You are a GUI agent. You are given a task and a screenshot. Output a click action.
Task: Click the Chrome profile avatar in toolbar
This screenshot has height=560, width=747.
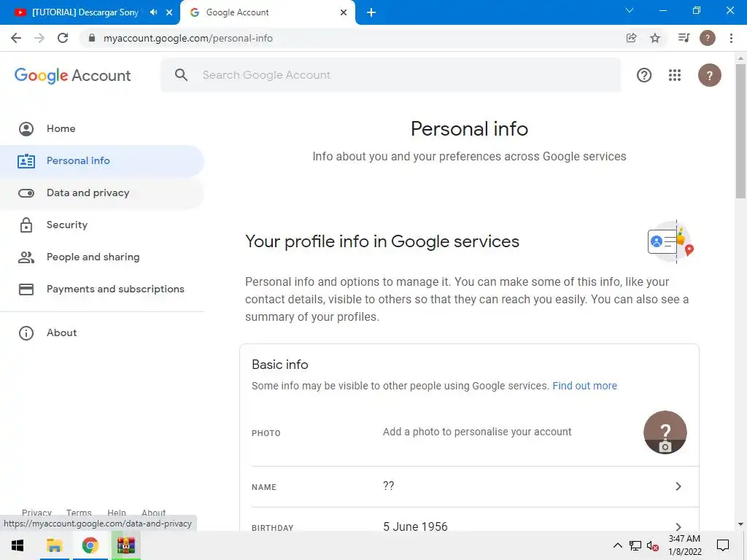[708, 38]
